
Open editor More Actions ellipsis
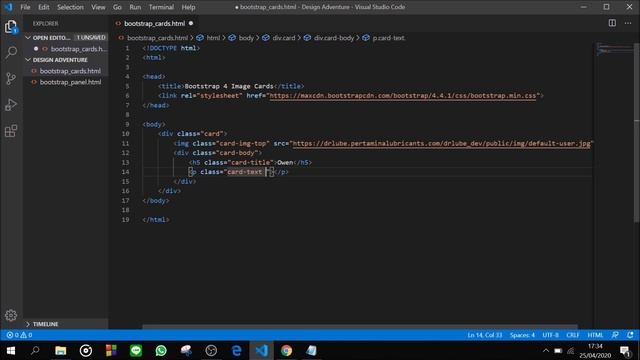[x=628, y=23]
